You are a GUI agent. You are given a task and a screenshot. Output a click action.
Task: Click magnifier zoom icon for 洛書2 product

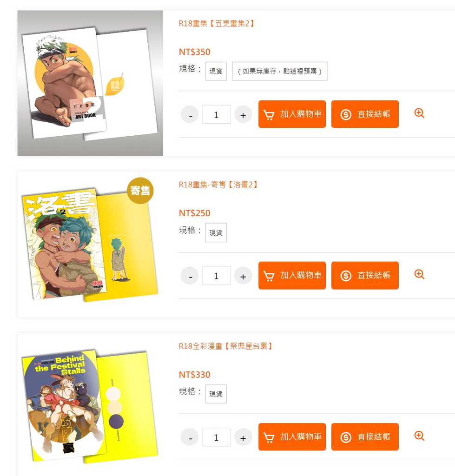(x=419, y=274)
